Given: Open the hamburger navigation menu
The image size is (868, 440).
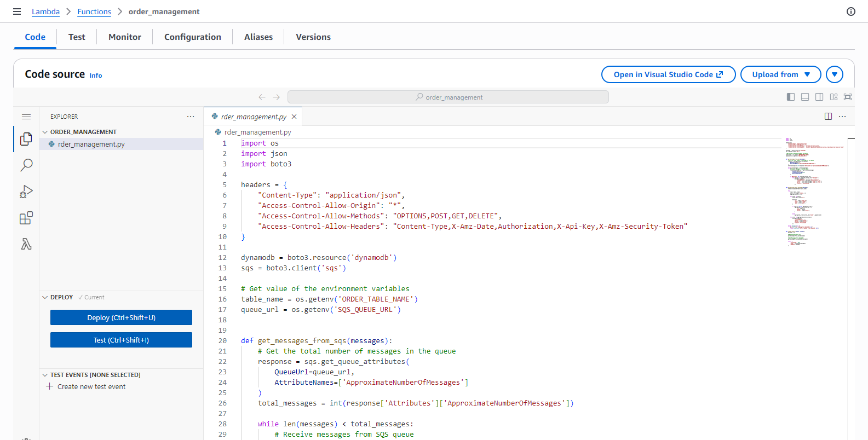Looking at the screenshot, I should (17, 11).
